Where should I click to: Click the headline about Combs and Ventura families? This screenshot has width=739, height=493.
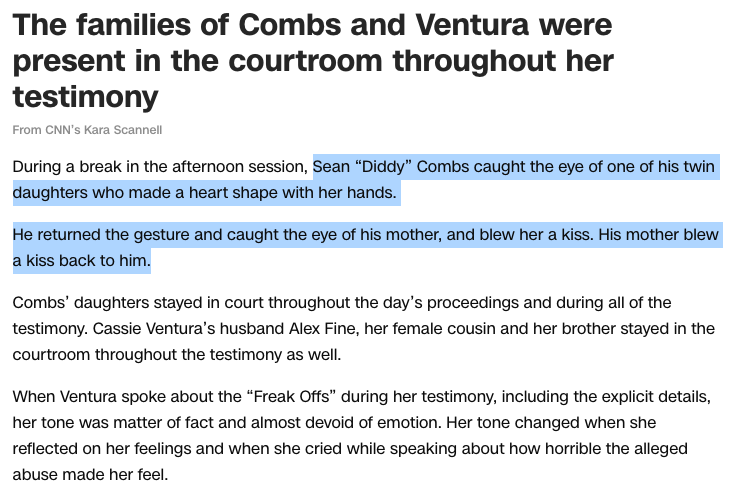(313, 61)
